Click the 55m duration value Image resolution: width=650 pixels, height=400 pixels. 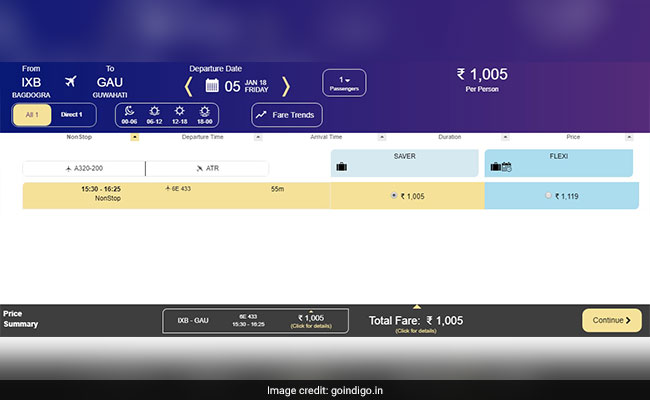pyautogui.click(x=277, y=189)
